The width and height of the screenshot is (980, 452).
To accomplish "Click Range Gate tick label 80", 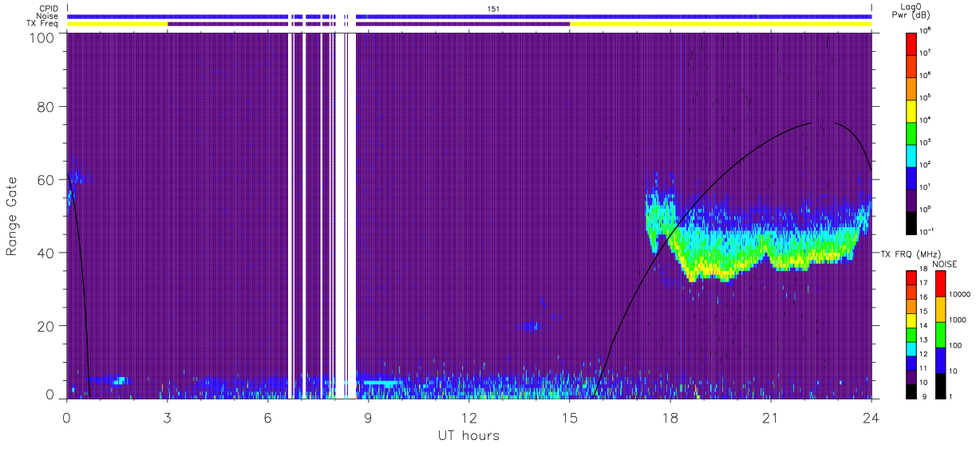I will (46, 107).
